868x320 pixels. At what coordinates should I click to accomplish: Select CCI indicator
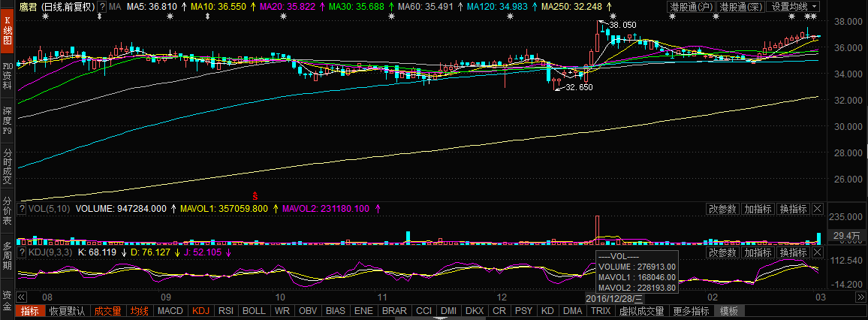424,311
